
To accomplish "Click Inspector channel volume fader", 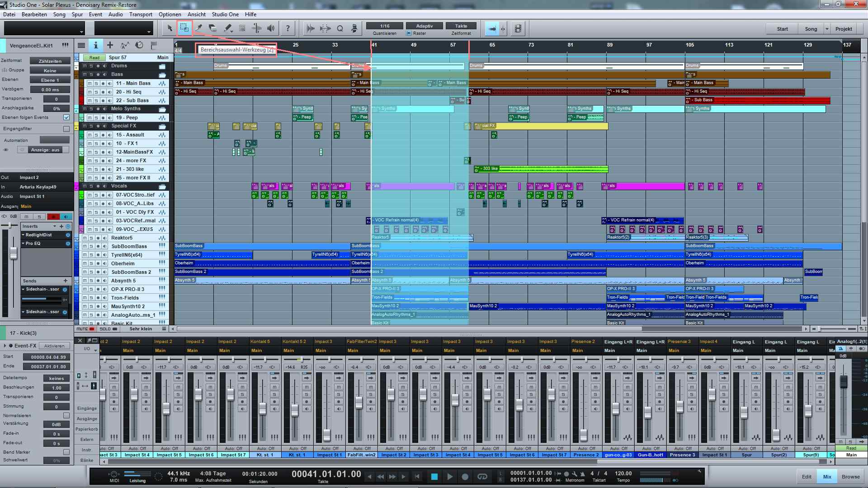I will click(14, 254).
